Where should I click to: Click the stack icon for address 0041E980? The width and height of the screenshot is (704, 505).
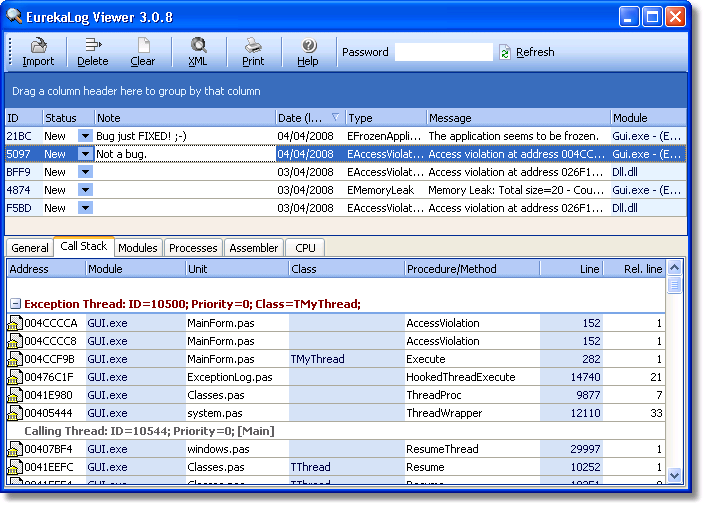coord(15,395)
